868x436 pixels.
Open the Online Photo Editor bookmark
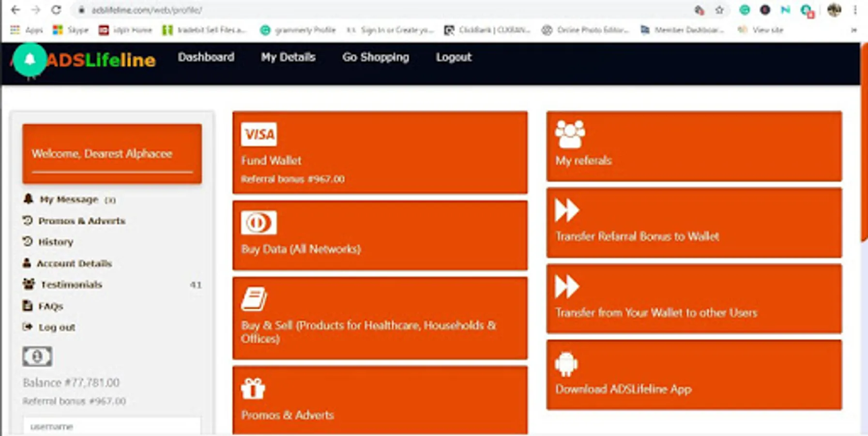pos(585,30)
